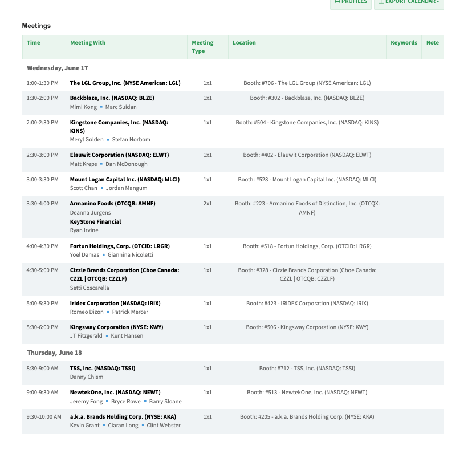Select attendee Giannina Nicoletti

coord(130,255)
